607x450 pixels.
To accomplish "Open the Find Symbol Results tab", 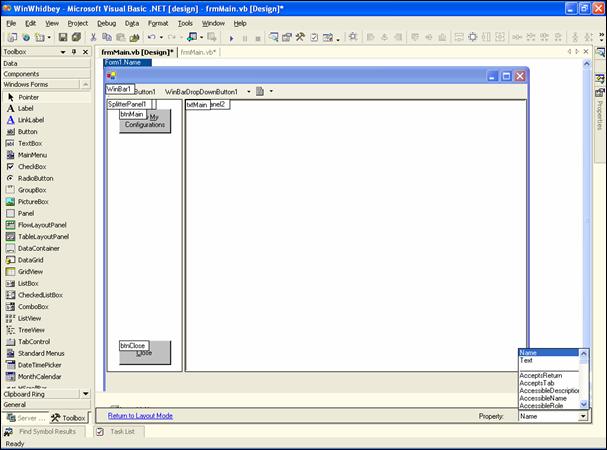I will click(x=44, y=431).
